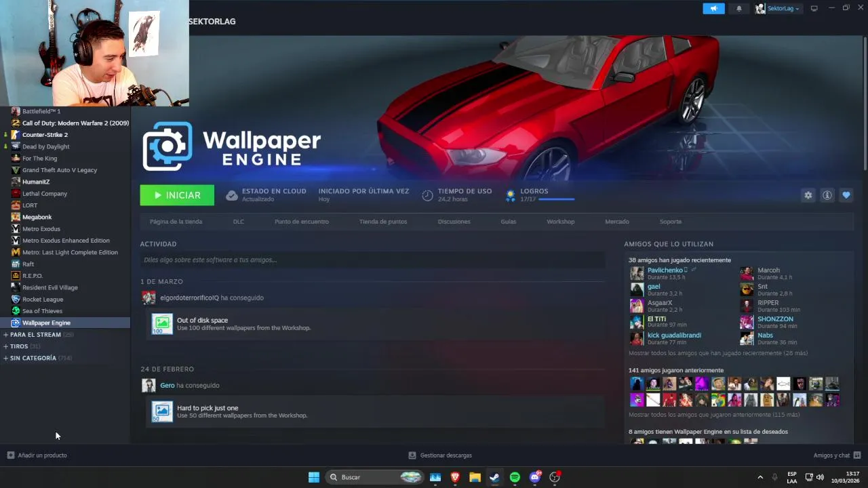Click the Tiempo de uso clock icon
Screen dimensions: 868x488
(x=427, y=195)
